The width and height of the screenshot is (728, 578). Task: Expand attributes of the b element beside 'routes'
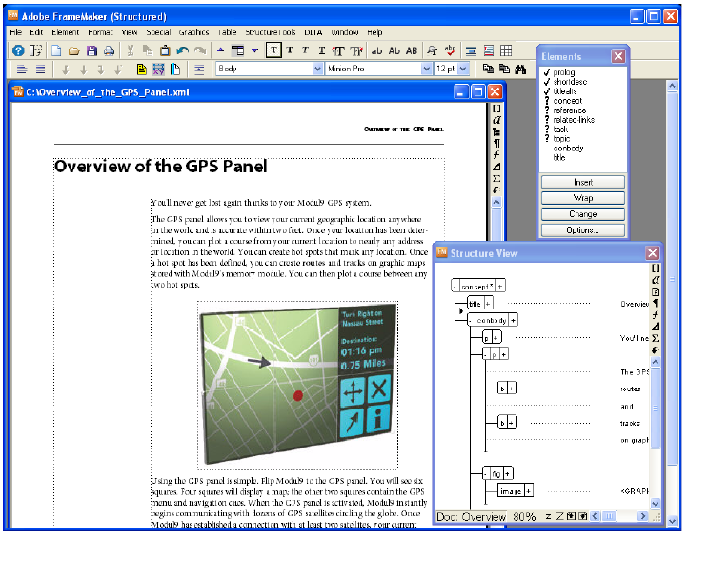pos(511,389)
